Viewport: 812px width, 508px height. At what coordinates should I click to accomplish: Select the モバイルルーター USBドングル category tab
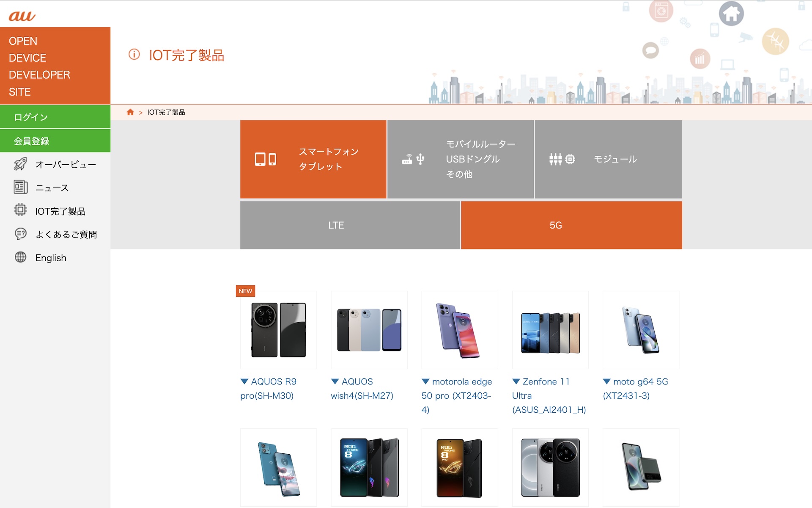tap(460, 159)
